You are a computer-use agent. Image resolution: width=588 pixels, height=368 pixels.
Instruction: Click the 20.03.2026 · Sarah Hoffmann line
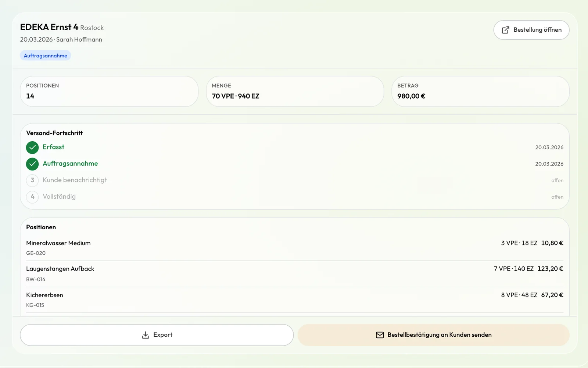click(x=61, y=39)
